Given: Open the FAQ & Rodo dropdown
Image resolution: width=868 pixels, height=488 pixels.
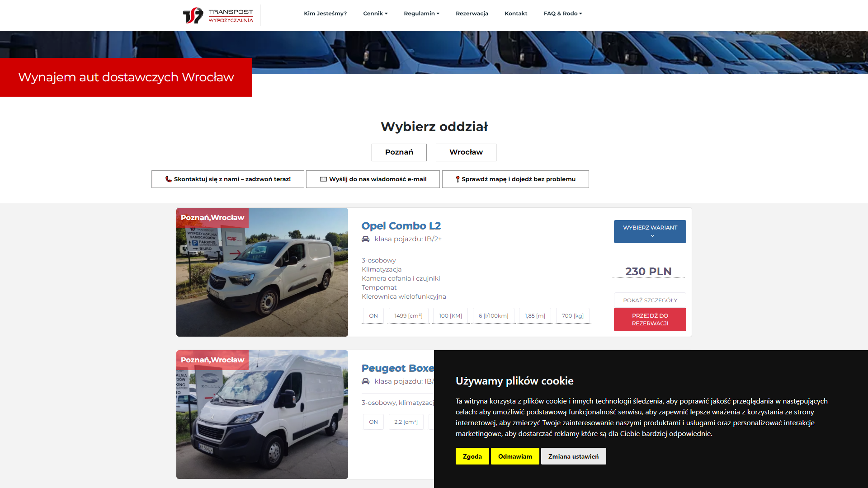Looking at the screenshot, I should pyautogui.click(x=562, y=14).
